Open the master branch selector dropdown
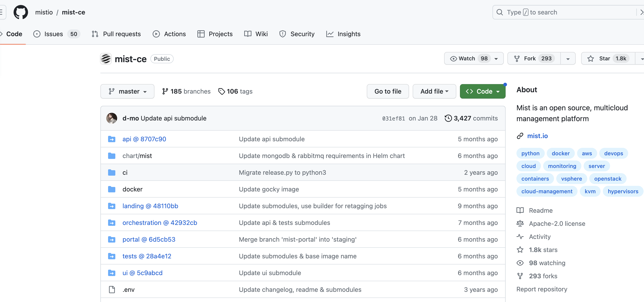644x302 pixels. (x=127, y=92)
